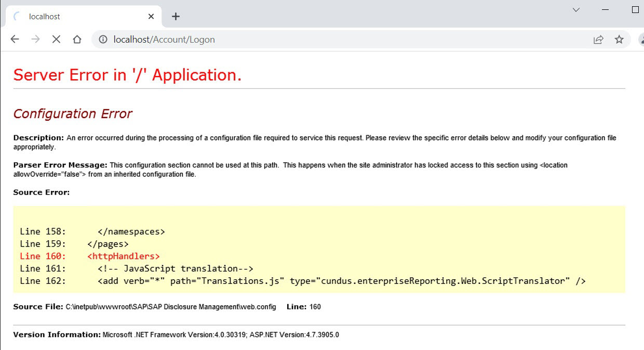Viewport: 644px width, 350px height.
Task: Go to the browser home page
Action: 77,40
